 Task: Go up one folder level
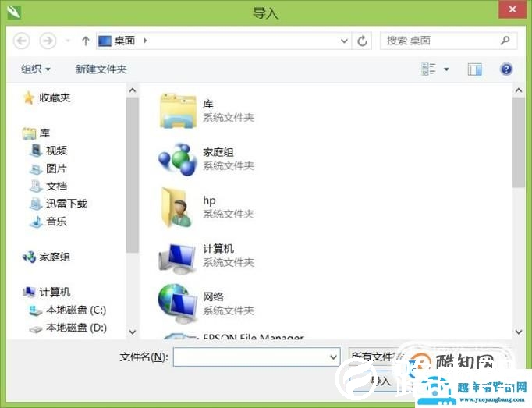tap(86, 41)
